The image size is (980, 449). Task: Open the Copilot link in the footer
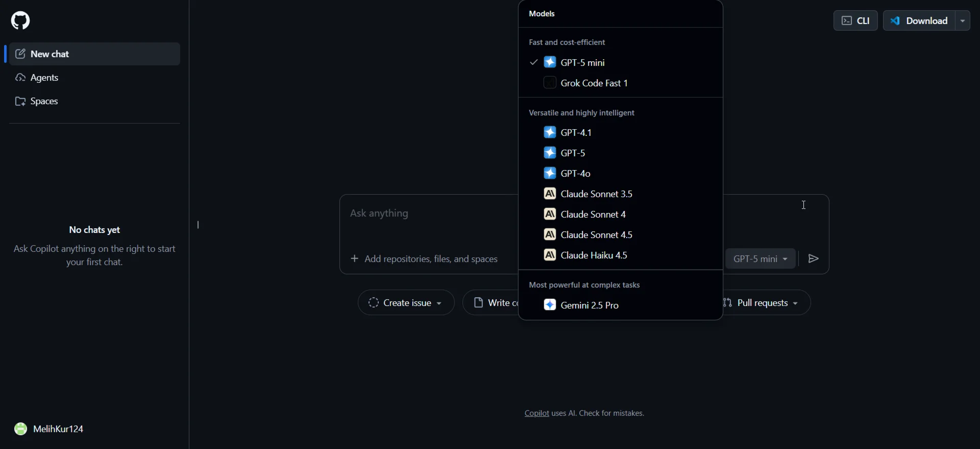[537, 413]
